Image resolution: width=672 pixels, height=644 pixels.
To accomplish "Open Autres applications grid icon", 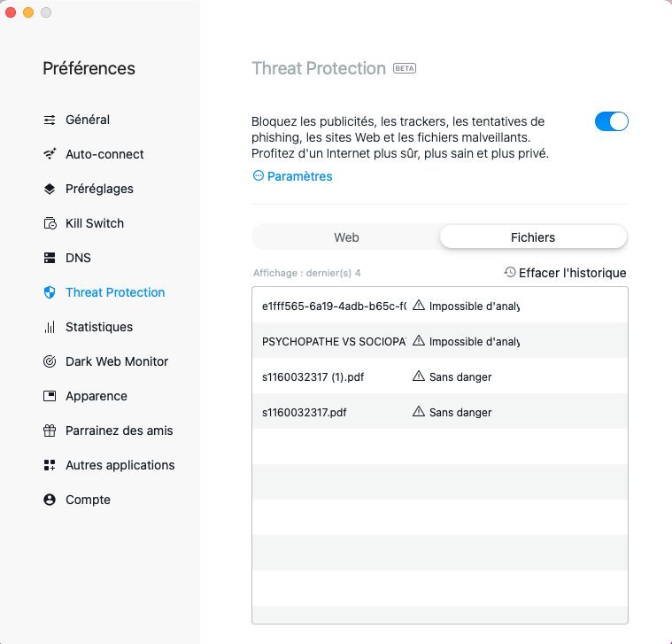I will click(x=50, y=465).
